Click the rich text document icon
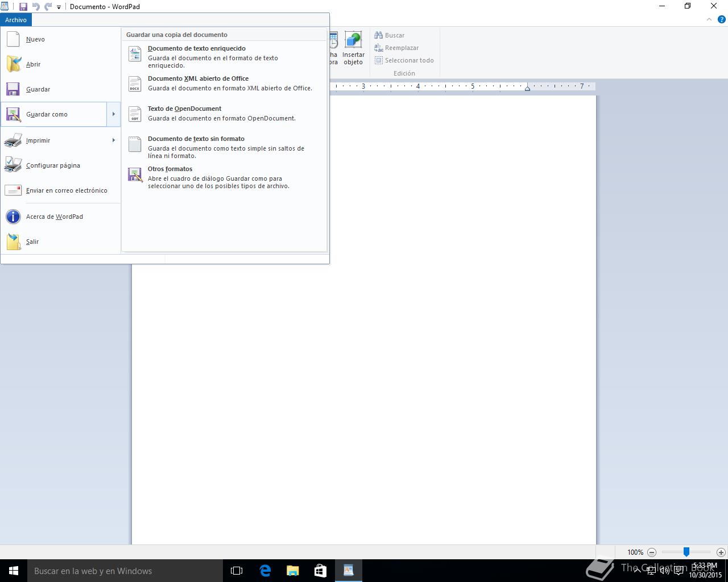728x582 pixels. pos(135,54)
